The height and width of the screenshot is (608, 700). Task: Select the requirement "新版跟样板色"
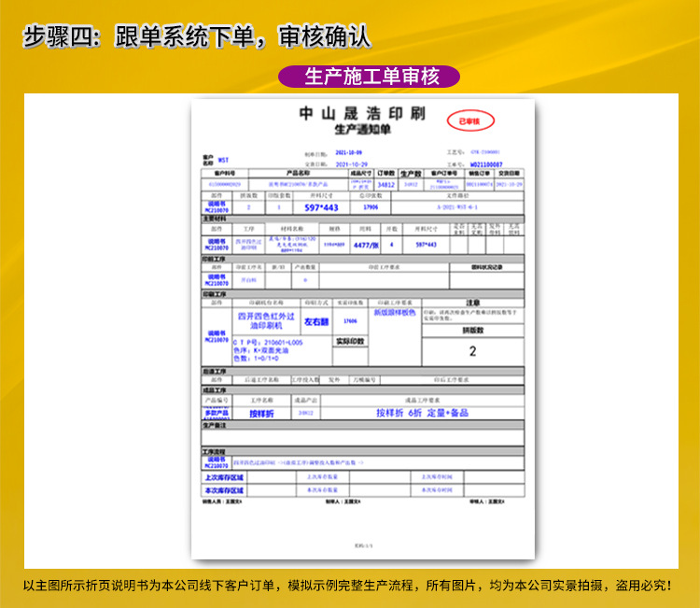(395, 313)
